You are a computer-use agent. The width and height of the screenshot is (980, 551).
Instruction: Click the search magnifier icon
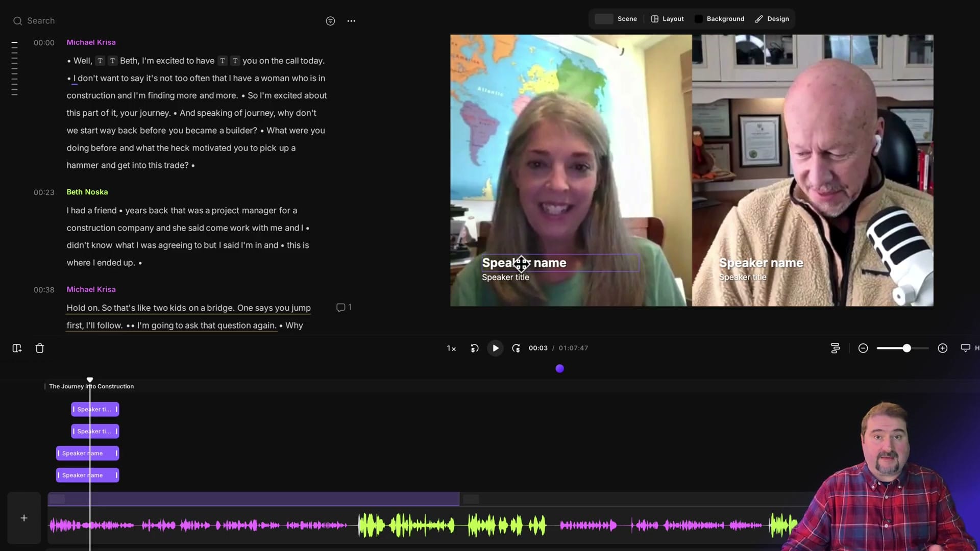click(18, 21)
